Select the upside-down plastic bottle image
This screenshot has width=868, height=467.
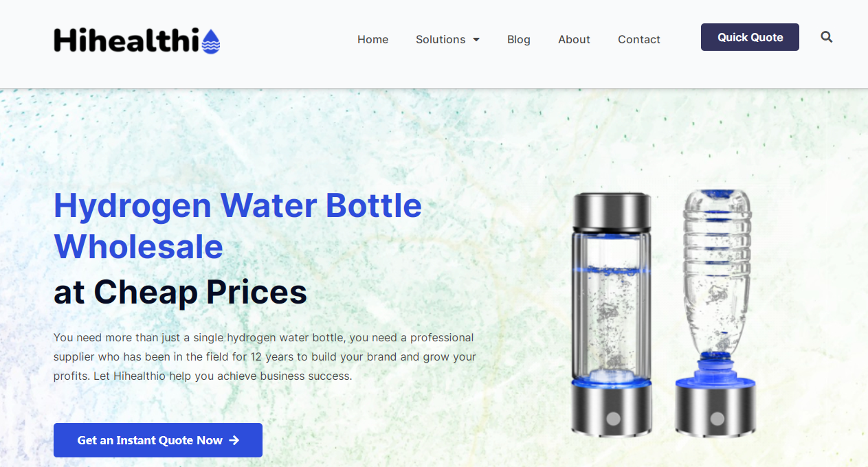pyautogui.click(x=715, y=313)
